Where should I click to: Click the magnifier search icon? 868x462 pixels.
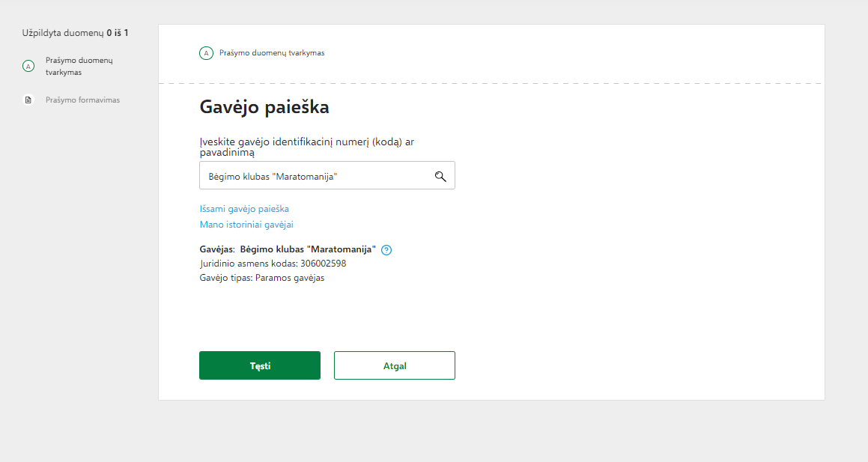pos(440,177)
